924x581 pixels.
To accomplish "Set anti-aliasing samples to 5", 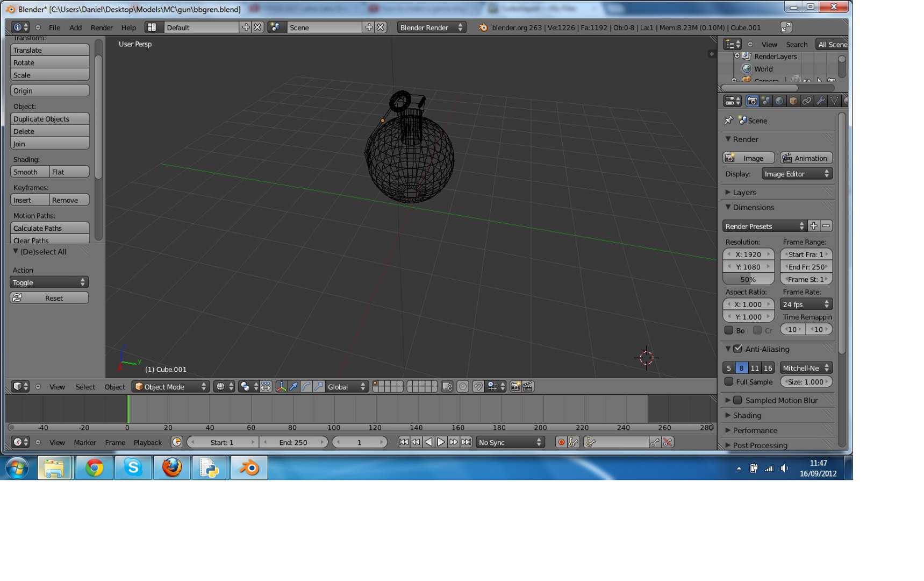I will click(x=728, y=368).
